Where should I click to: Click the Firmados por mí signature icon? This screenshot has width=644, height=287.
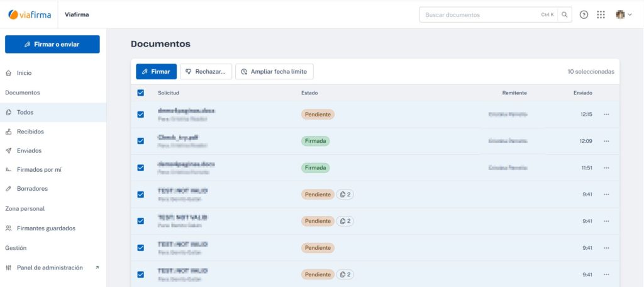point(8,170)
